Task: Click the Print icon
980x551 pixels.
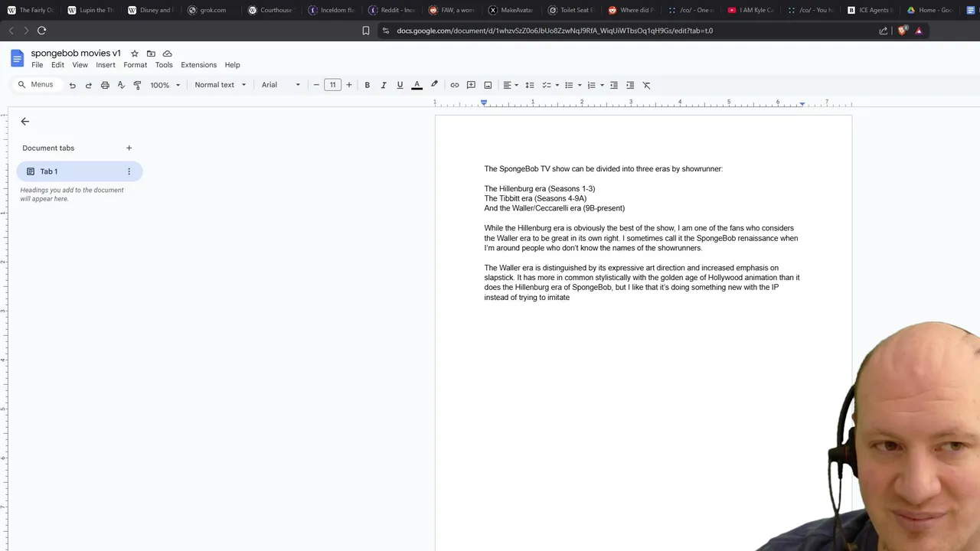Action: tap(105, 85)
